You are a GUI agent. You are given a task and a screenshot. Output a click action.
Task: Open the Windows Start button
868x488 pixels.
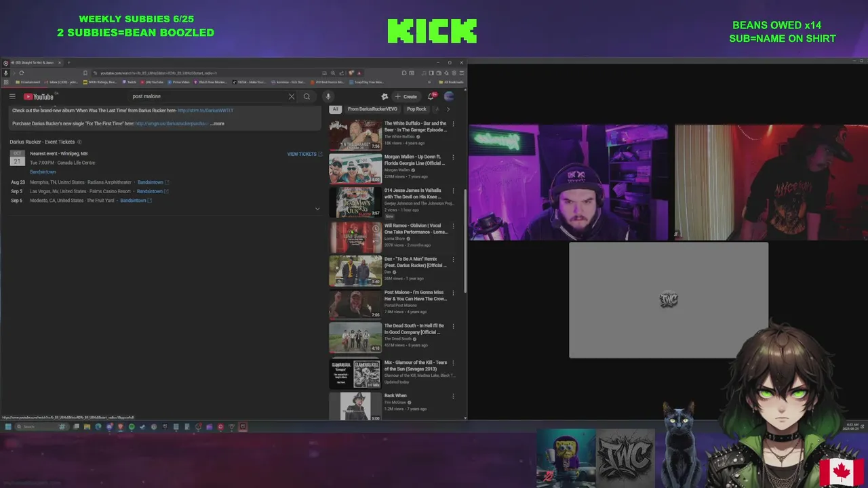(x=8, y=426)
